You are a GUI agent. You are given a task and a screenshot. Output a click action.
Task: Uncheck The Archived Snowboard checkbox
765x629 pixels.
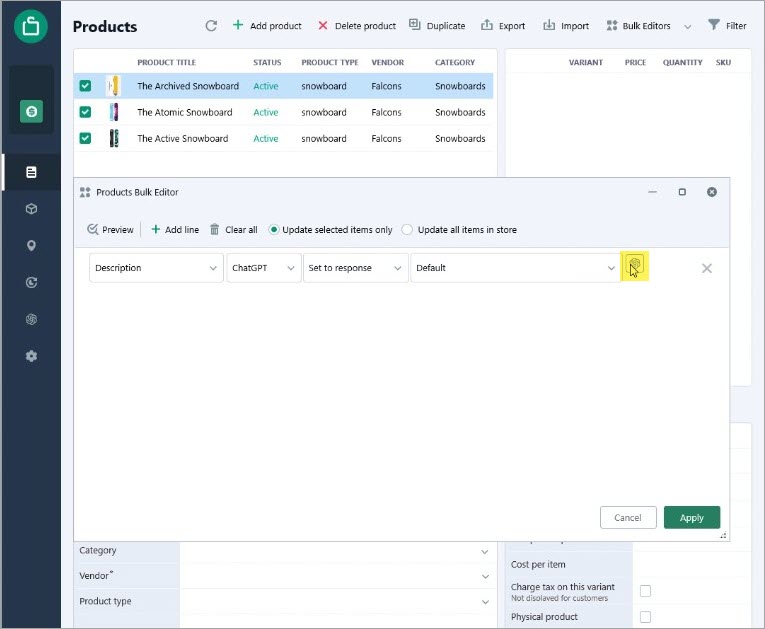tap(85, 86)
